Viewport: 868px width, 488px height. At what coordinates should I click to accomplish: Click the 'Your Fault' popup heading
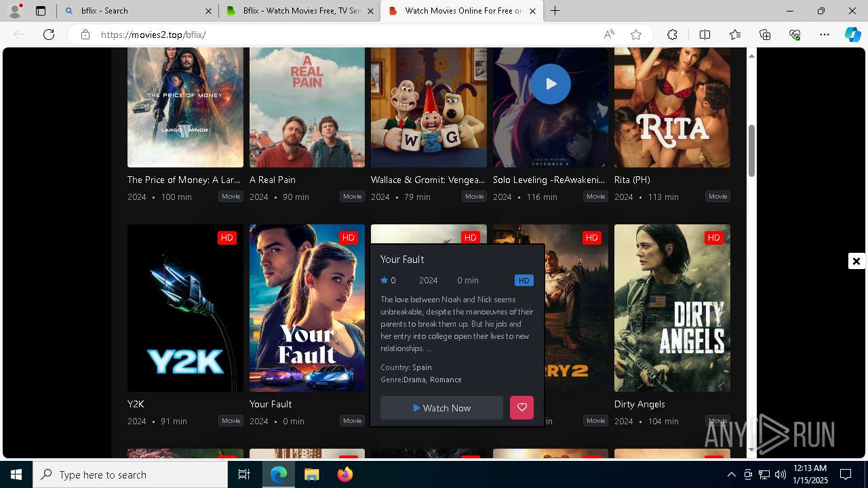pos(402,260)
